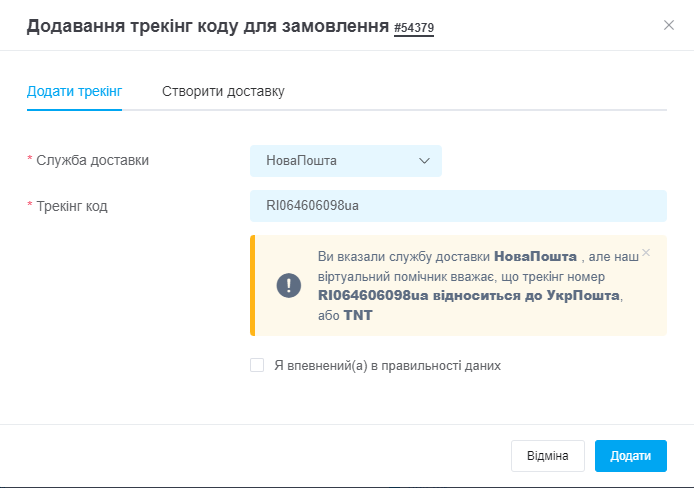Click the Трекінг код label
Image resolution: width=694 pixels, height=488 pixels.
pyautogui.click(x=72, y=206)
